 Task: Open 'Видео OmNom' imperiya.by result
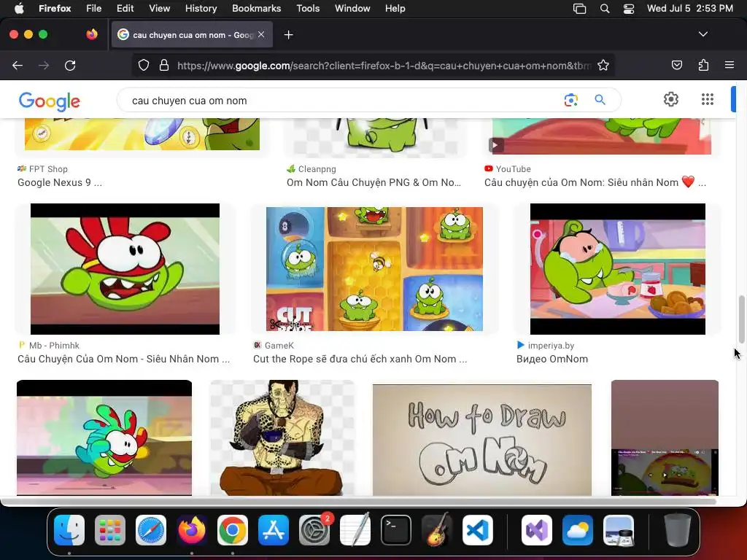(x=552, y=359)
